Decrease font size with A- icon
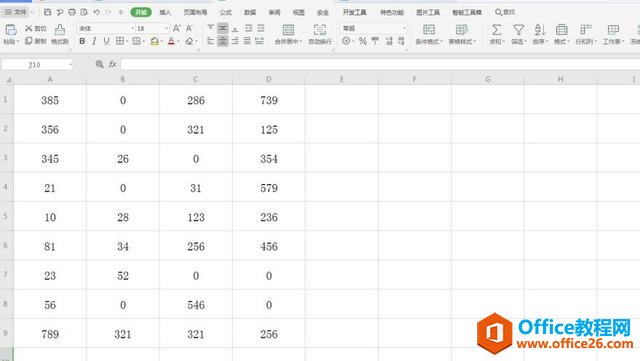The width and height of the screenshot is (640, 361). pos(189,28)
